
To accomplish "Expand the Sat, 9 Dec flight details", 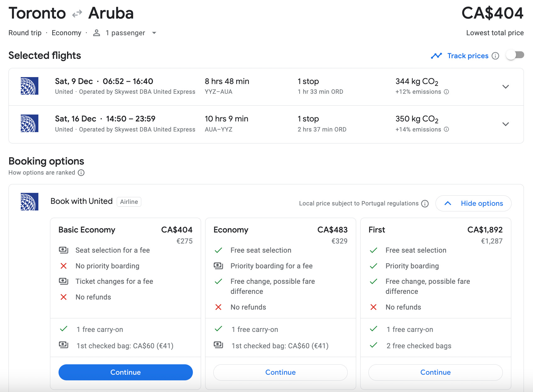I will tap(506, 87).
